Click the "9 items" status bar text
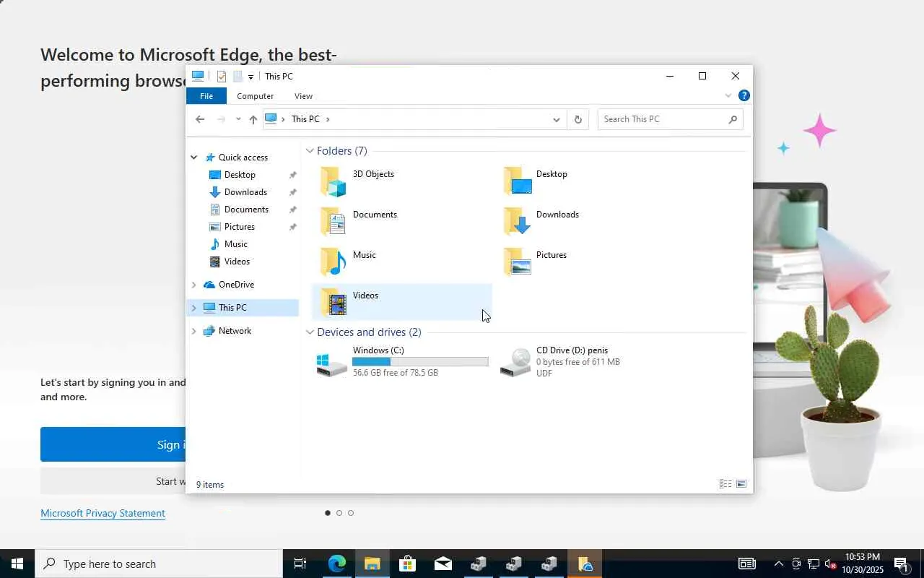This screenshot has height=578, width=924. [x=210, y=485]
